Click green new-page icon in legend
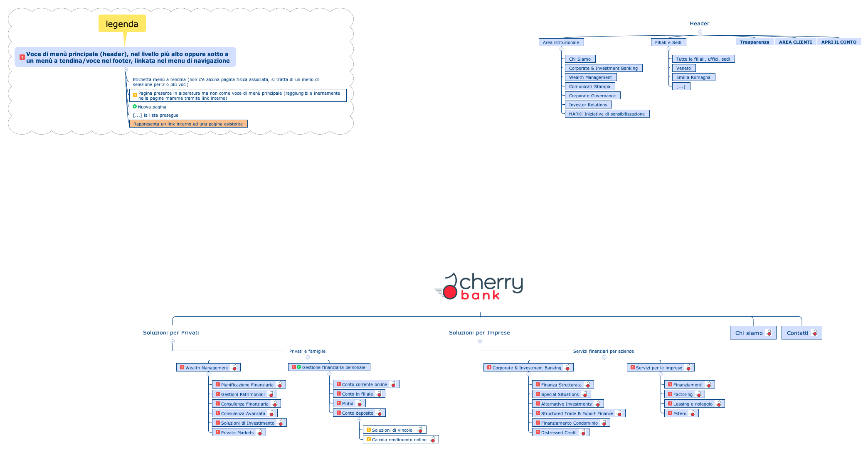 135,106
